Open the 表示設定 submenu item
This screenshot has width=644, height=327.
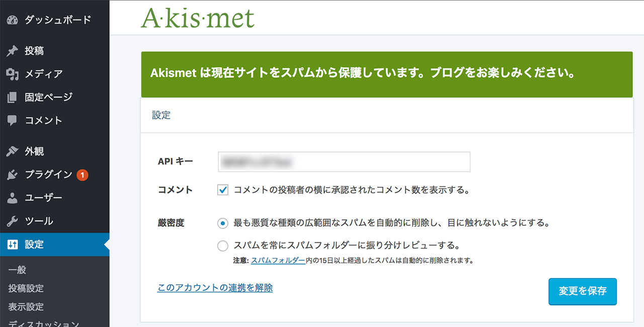26,307
